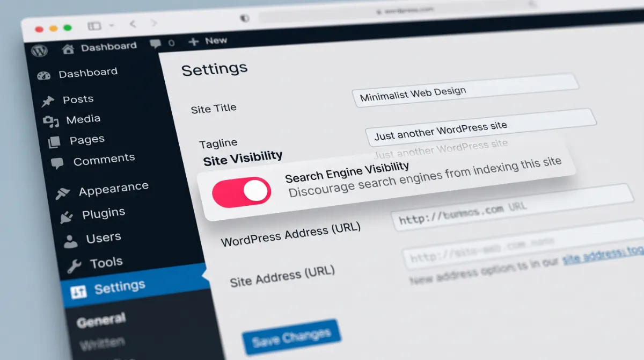Click the Tools wrench icon

click(x=74, y=265)
